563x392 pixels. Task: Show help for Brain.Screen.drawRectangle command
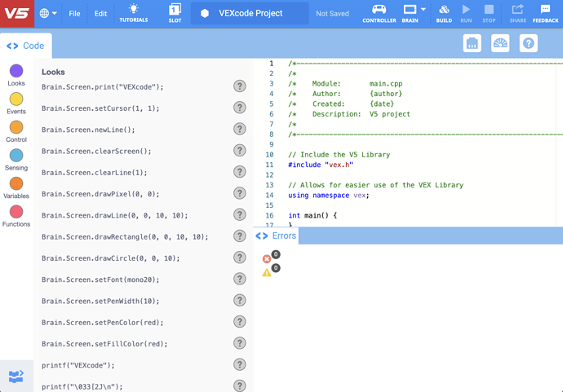click(x=240, y=236)
